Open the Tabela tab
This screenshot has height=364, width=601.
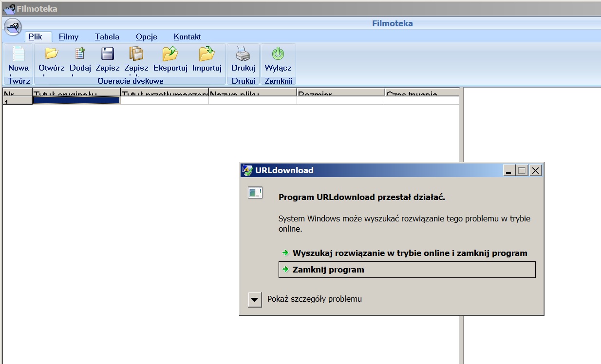(107, 37)
